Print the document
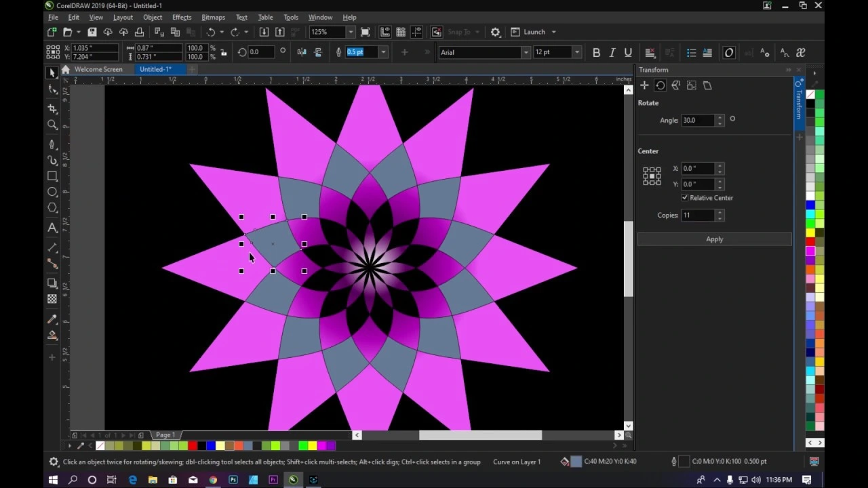The height and width of the screenshot is (488, 868). pyautogui.click(x=139, y=32)
